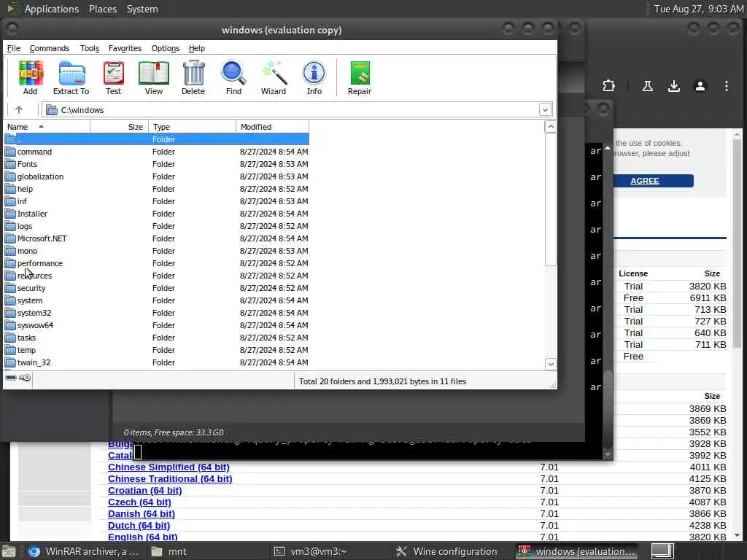Click the drive icon in status bar

11,378
